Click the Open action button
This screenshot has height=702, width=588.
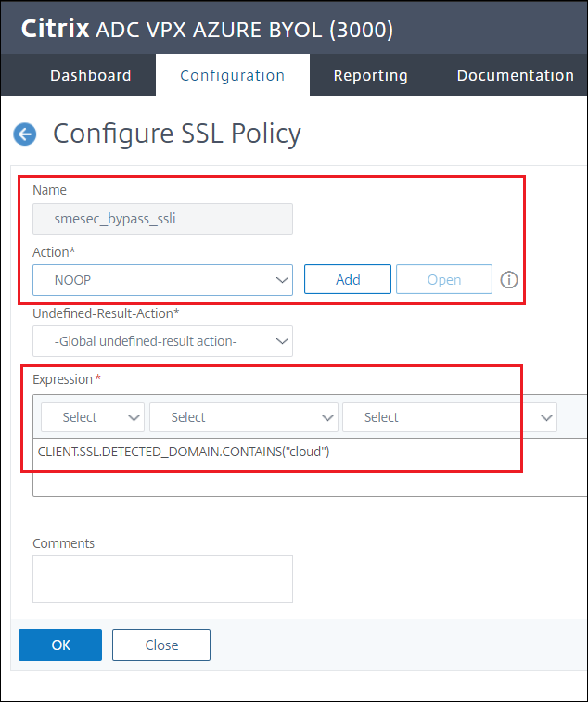click(x=444, y=279)
